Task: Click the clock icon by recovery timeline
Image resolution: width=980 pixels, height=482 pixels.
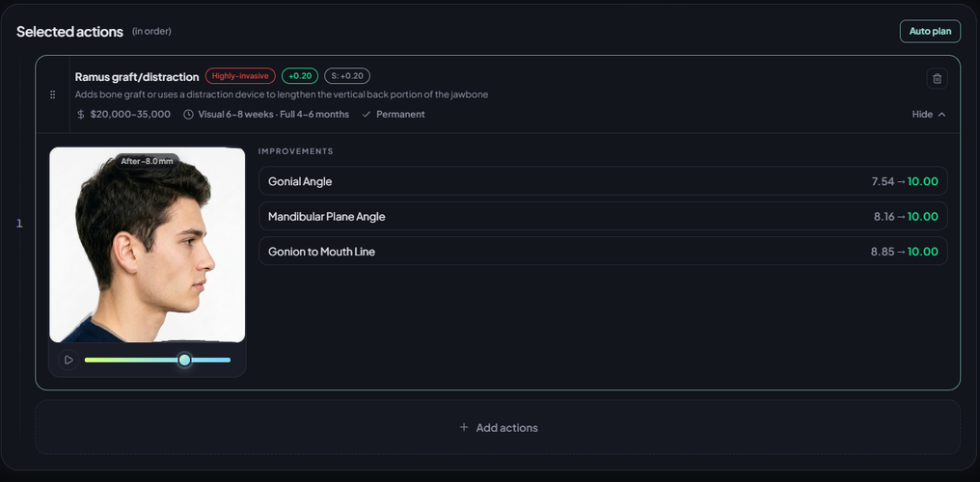Action: coord(188,115)
